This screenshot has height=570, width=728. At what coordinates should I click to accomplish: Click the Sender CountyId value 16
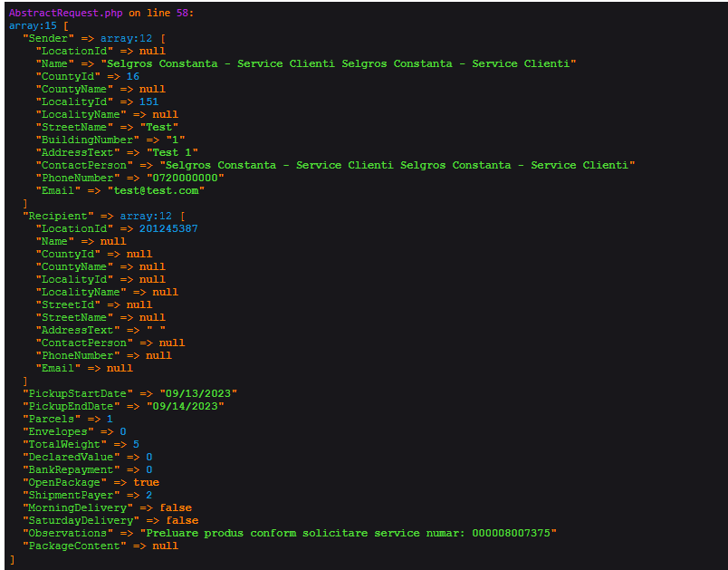(132, 76)
